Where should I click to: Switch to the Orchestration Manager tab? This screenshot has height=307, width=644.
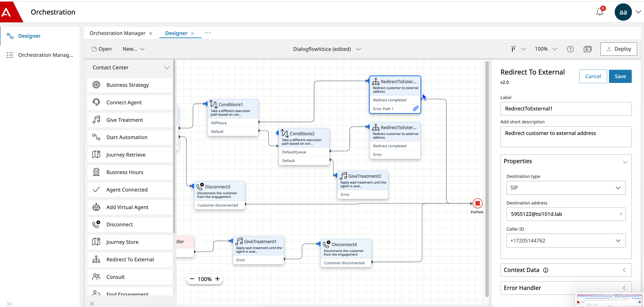pos(118,33)
